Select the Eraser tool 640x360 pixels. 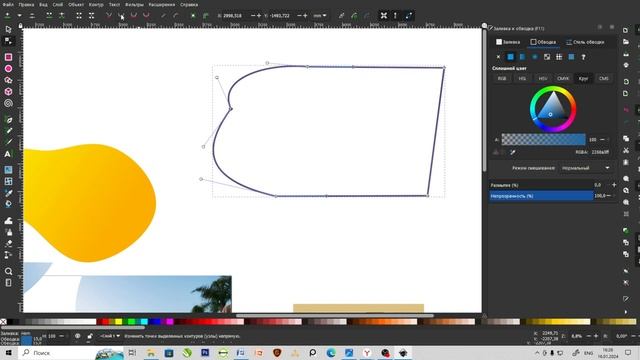coord(8,244)
